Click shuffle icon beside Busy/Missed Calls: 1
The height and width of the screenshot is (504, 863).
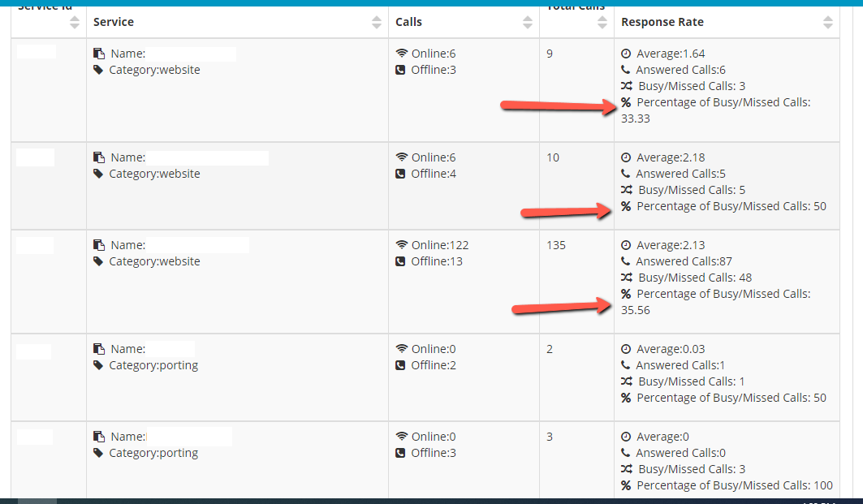(x=626, y=381)
